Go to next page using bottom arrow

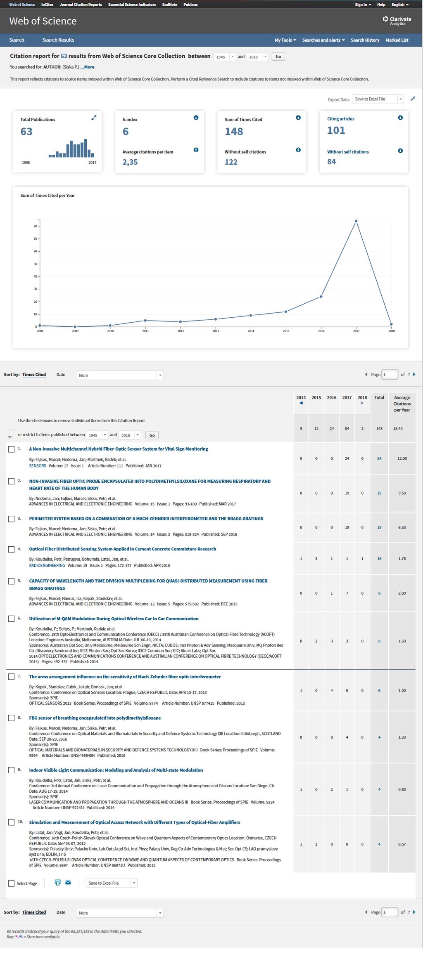pos(414,912)
